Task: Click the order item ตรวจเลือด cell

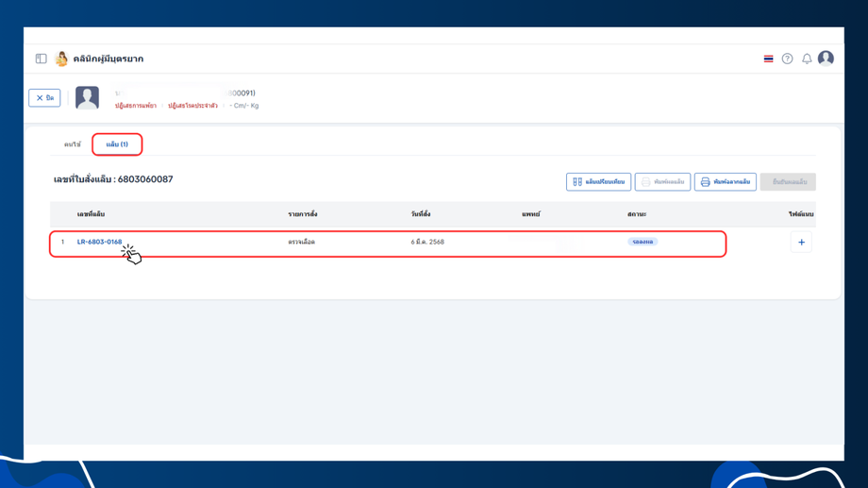Action: click(x=302, y=242)
